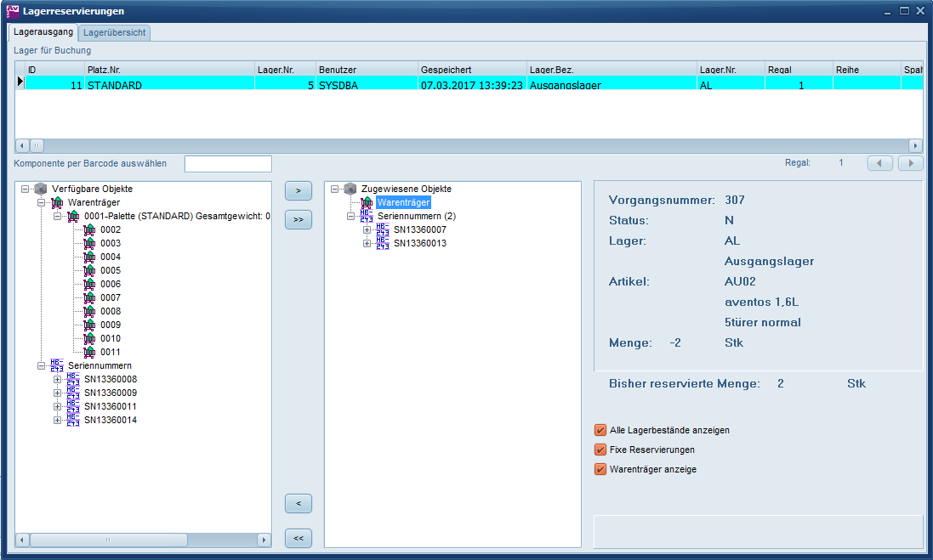This screenshot has height=560, width=933.
Task: Collapse the 0001-Palette tree node
Action: (58, 216)
